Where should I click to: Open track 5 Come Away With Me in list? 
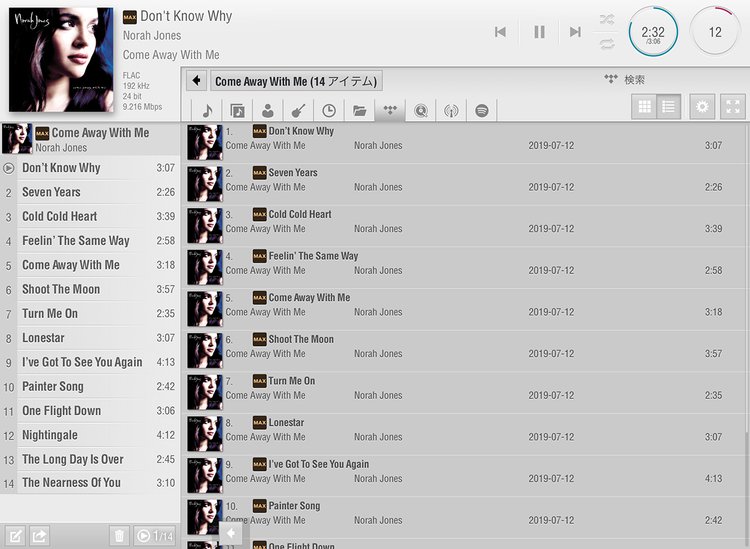[x=464, y=309]
